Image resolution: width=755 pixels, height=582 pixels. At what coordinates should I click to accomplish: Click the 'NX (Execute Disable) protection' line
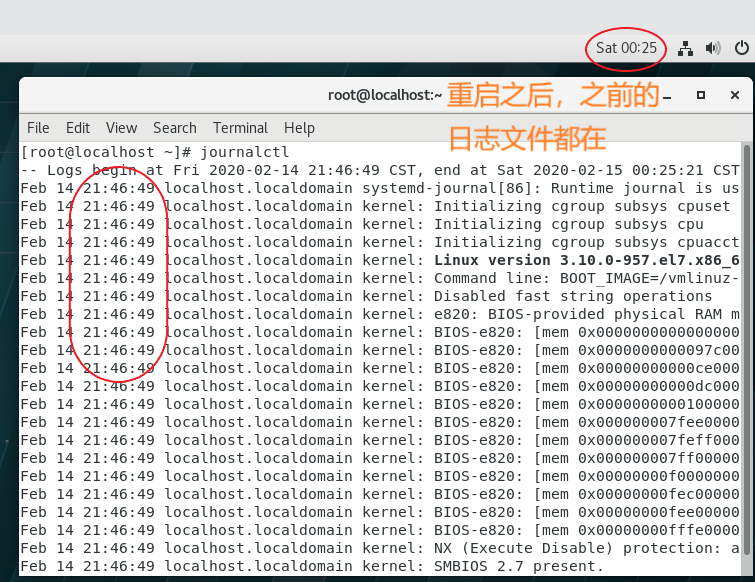point(380,548)
